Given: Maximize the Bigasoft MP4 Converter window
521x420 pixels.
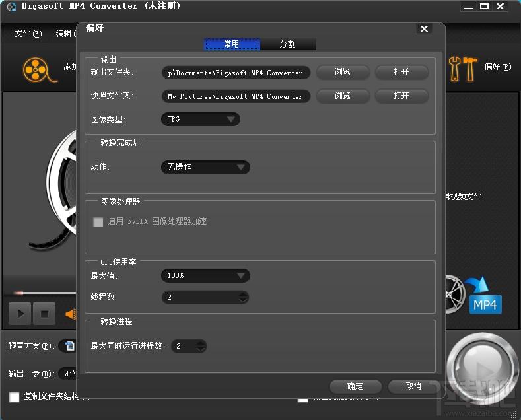Looking at the screenshot, I should 484,7.
